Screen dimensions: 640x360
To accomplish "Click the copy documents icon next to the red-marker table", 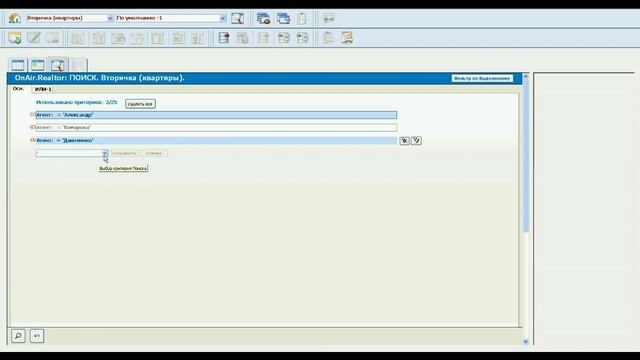I will 243,38.
